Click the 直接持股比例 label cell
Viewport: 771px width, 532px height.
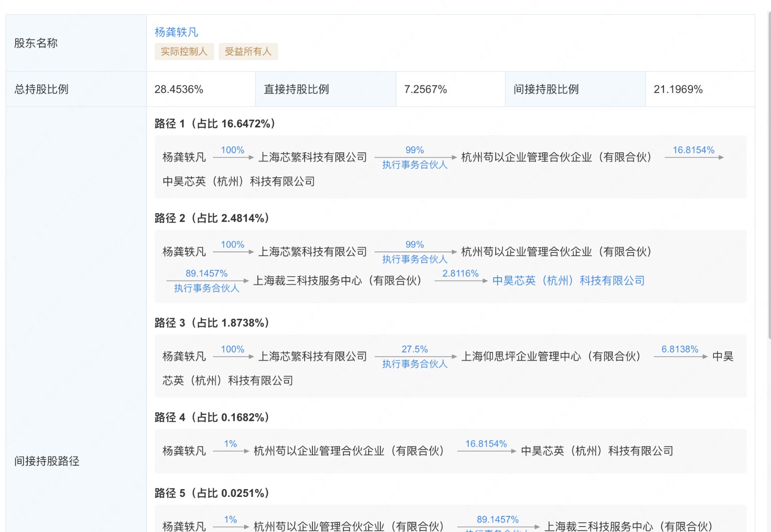pyautogui.click(x=326, y=89)
